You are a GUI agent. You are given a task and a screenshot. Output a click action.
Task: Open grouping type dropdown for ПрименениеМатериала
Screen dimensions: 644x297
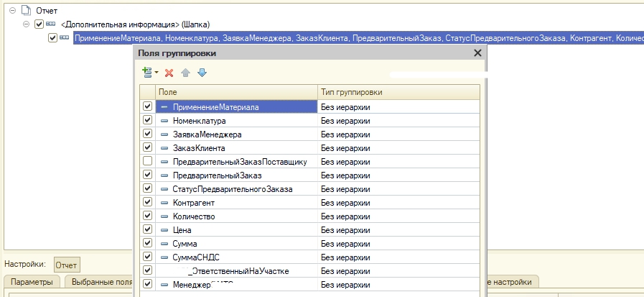[398, 107]
